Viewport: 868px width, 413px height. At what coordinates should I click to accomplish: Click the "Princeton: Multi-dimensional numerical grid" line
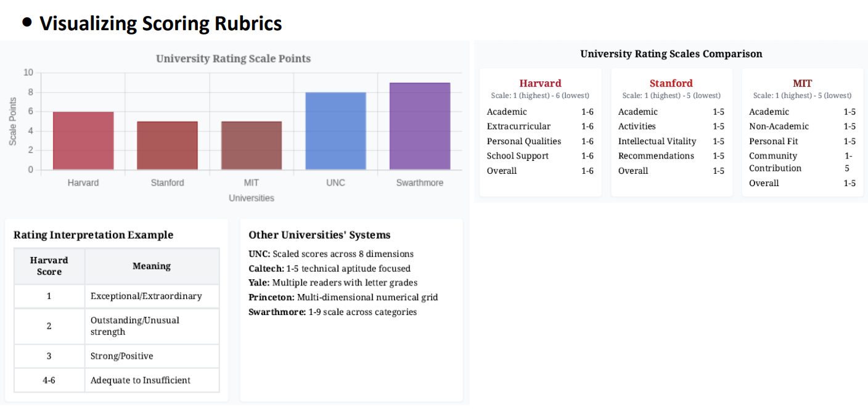[x=343, y=298]
